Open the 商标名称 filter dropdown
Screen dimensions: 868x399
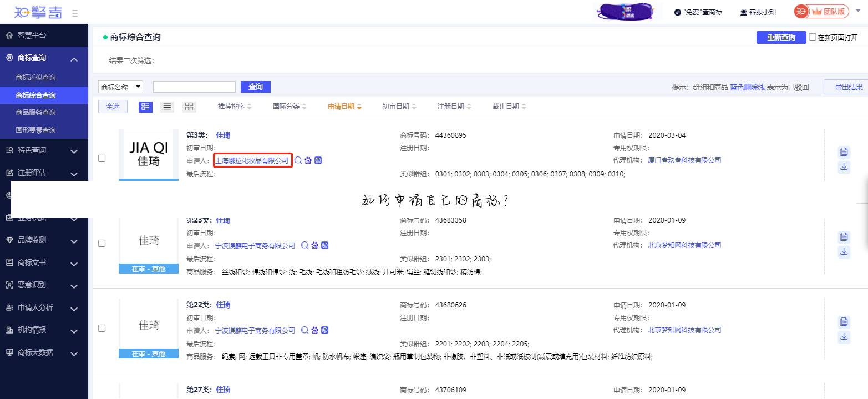click(120, 87)
